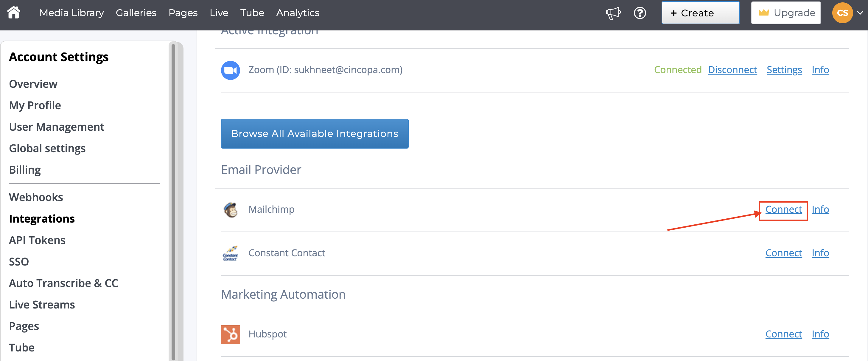Viewport: 868px width, 361px height.
Task: Click the Zoom integration logo
Action: (x=231, y=70)
